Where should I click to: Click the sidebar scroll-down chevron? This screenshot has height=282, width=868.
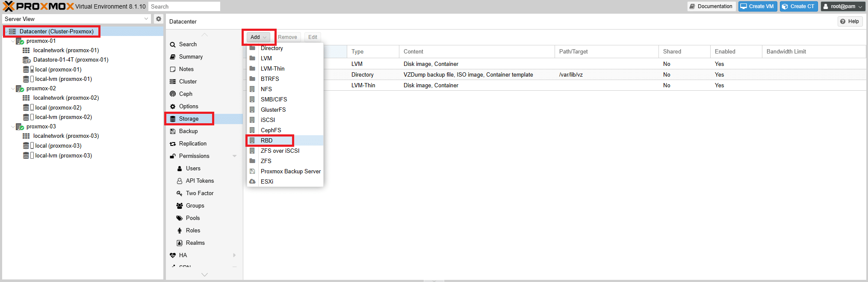click(x=204, y=275)
